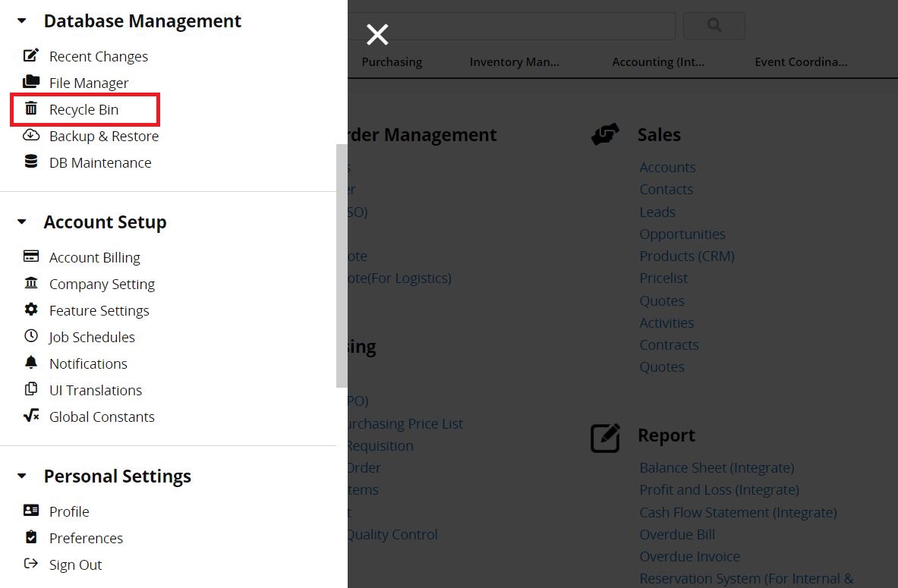
Task: Click the Account Billing card icon
Action: click(x=31, y=256)
